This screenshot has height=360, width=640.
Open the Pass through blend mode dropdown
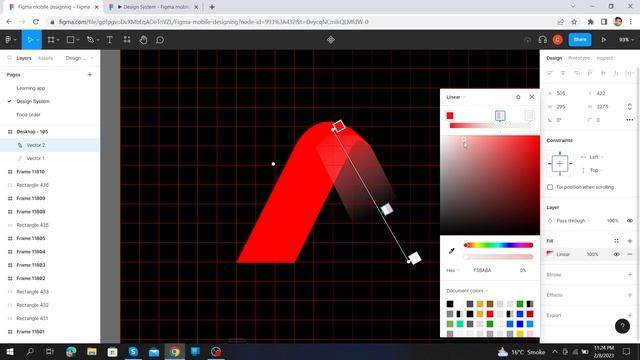[x=573, y=220]
